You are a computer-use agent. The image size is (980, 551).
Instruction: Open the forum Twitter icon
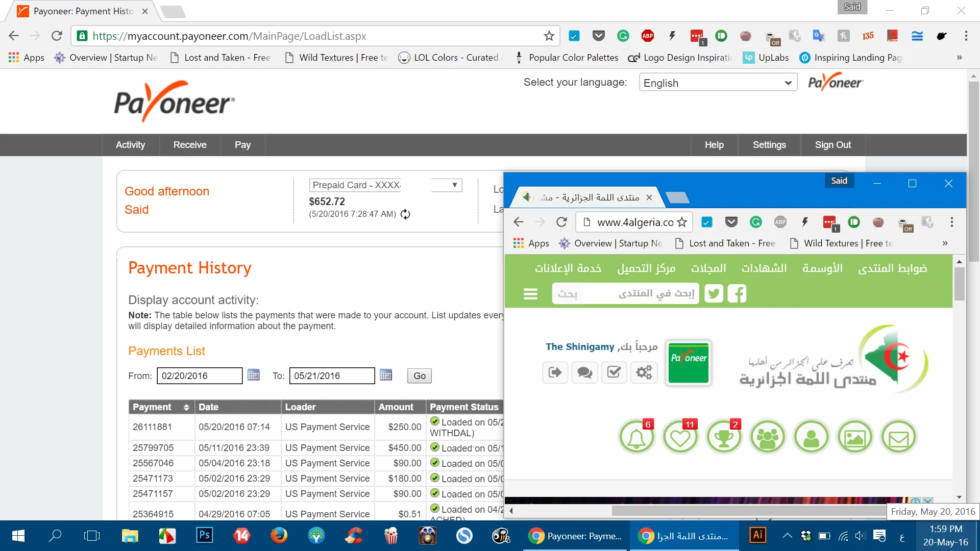(714, 294)
